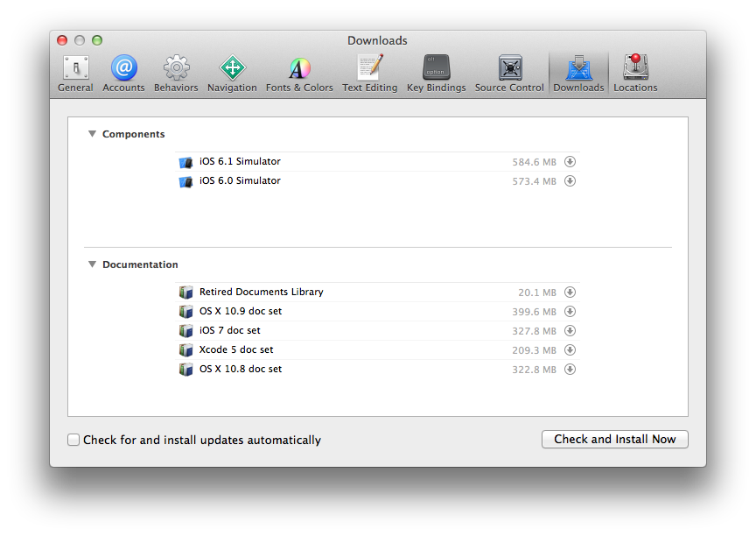Screen dimensions: 756x536
Task: Download the Retired Documents Library
Action: point(570,292)
